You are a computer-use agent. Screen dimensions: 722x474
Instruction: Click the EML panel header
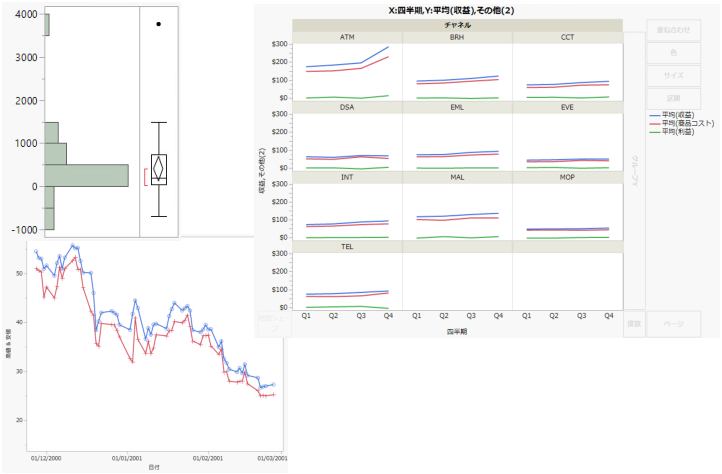457,107
